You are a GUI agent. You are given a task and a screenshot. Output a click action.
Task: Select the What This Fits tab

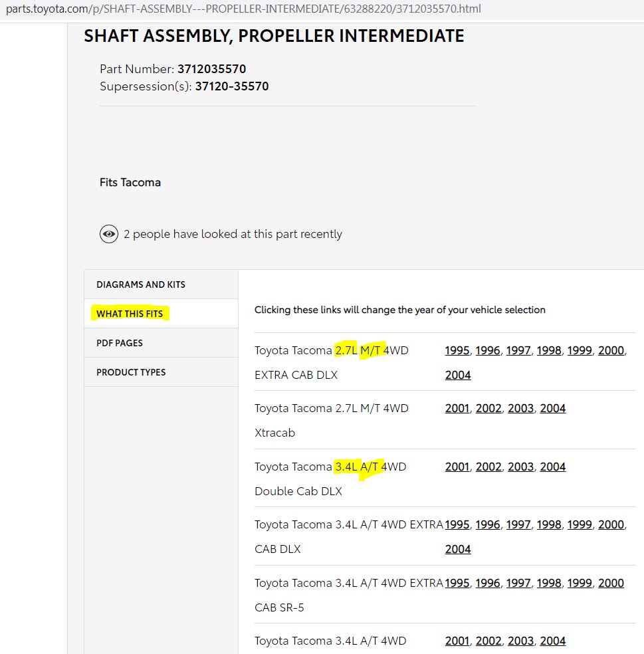tap(161, 314)
